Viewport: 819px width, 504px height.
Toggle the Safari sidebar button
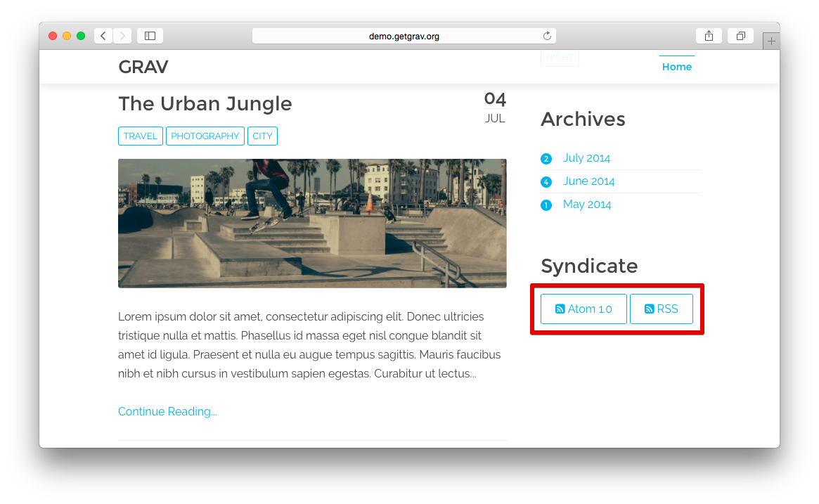(x=150, y=36)
